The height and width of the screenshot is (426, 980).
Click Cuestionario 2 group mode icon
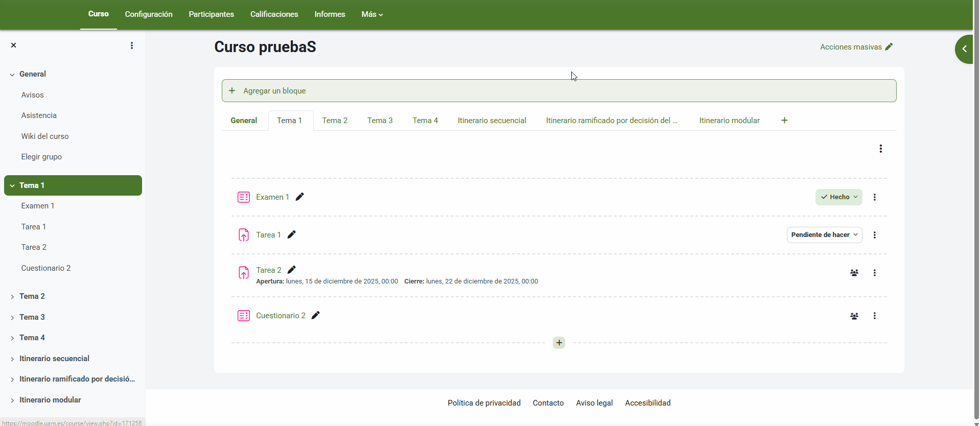pyautogui.click(x=854, y=316)
